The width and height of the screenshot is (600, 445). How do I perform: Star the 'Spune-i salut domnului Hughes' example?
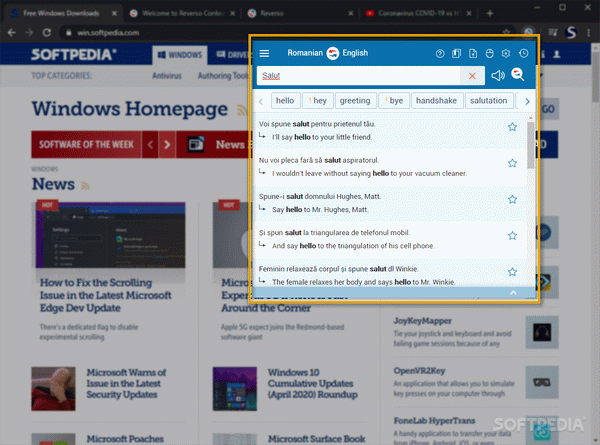click(x=512, y=199)
